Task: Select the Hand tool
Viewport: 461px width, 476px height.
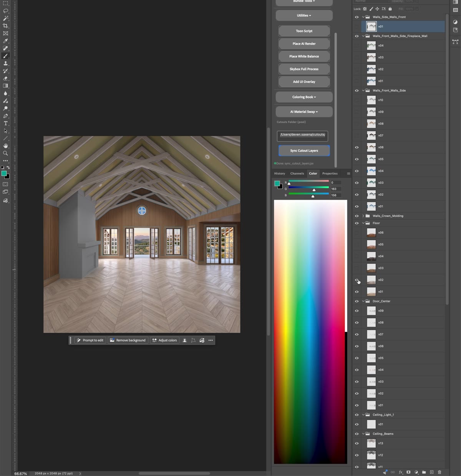Action: (x=5, y=146)
